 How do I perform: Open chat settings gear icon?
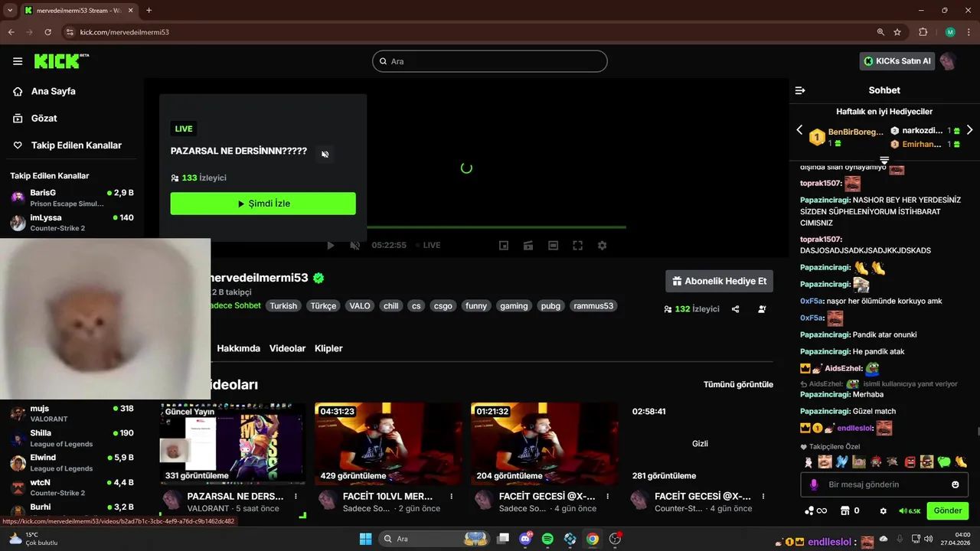[883, 510]
